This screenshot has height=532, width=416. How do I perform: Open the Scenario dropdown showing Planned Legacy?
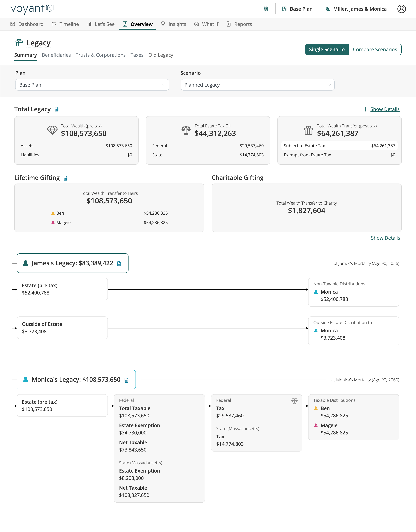[x=257, y=85]
